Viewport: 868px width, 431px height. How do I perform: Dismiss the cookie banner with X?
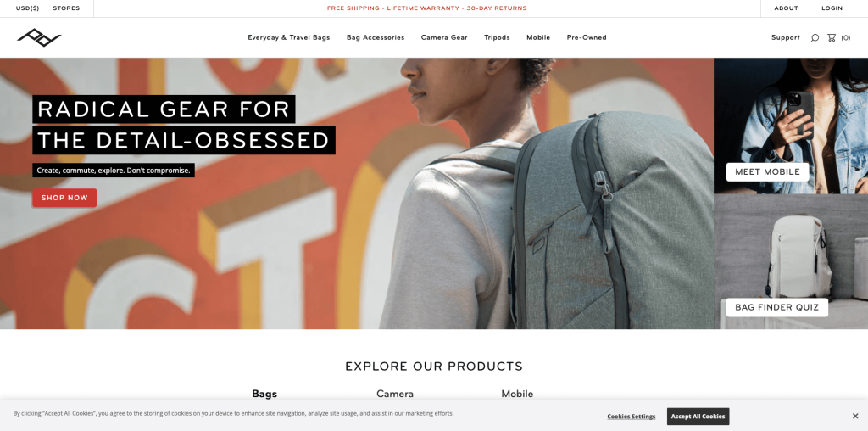855,416
